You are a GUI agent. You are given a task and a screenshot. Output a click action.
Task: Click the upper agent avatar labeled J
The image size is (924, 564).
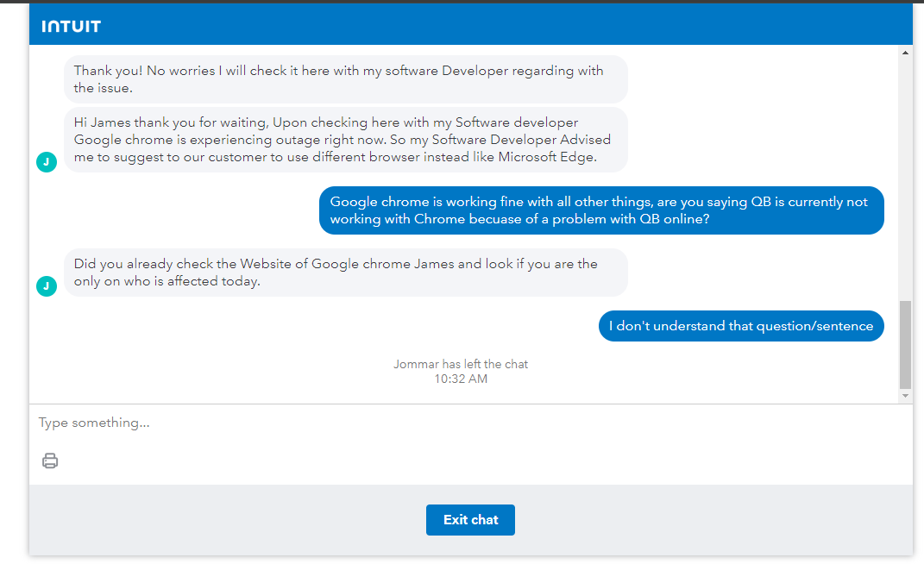pos(47,161)
